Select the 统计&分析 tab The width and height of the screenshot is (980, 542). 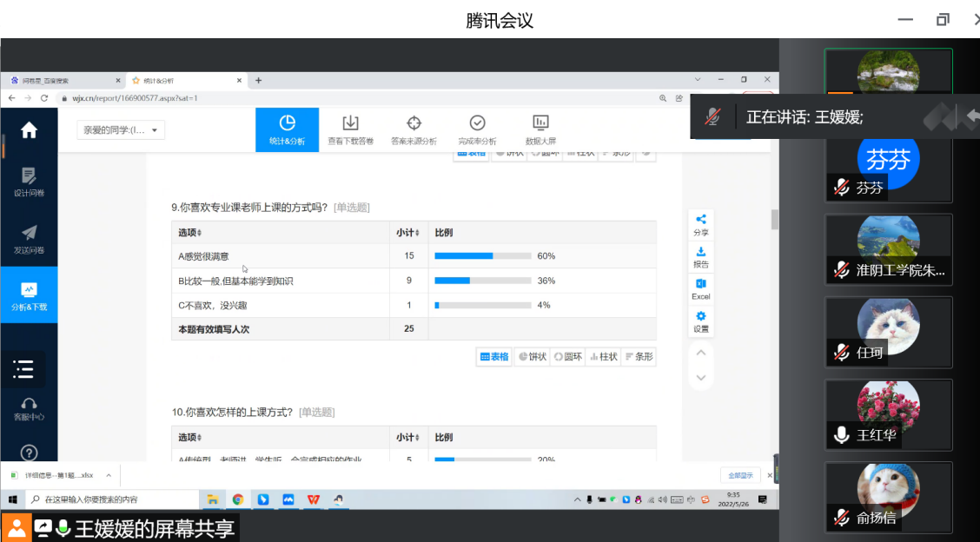tap(287, 129)
